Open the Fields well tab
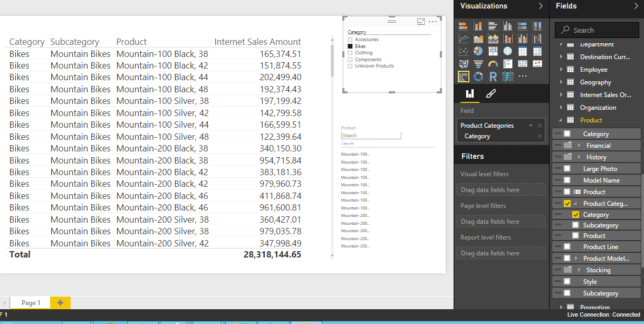This screenshot has height=324, width=644. 470,94
